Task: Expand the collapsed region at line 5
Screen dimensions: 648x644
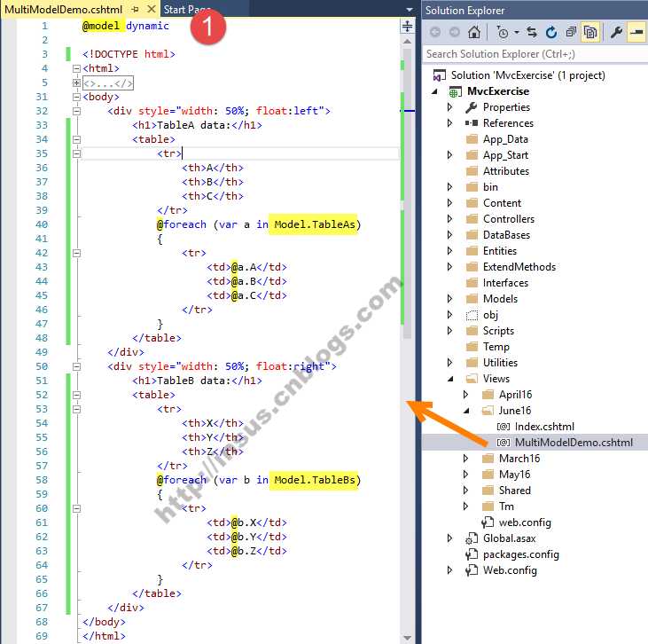Action: (76, 82)
